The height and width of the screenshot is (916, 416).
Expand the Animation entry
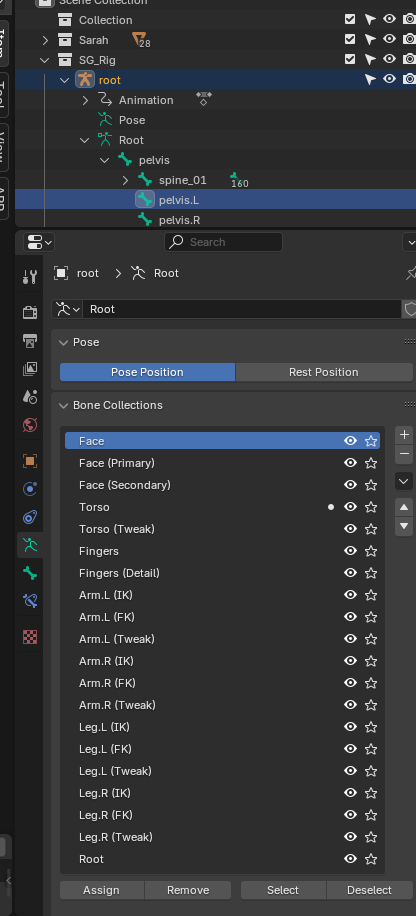point(85,100)
